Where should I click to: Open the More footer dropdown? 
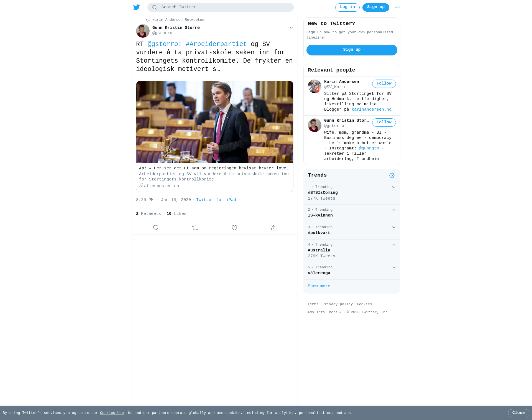pyautogui.click(x=335, y=312)
